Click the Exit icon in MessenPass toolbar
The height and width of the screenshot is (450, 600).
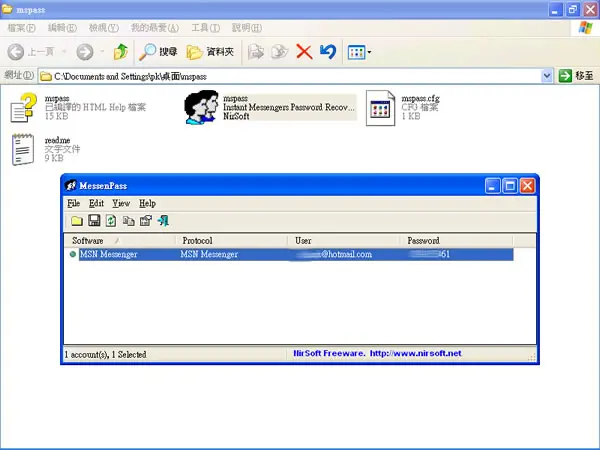163,220
